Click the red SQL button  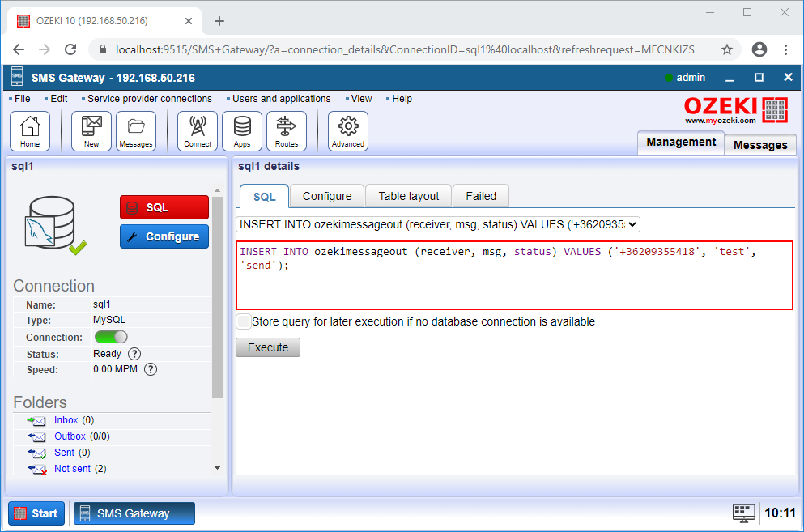click(164, 207)
